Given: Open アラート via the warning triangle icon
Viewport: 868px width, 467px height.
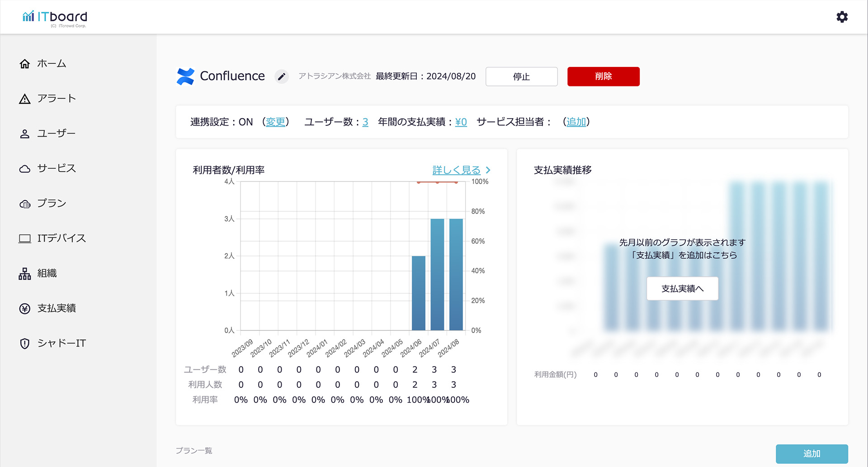Looking at the screenshot, I should pyautogui.click(x=25, y=99).
